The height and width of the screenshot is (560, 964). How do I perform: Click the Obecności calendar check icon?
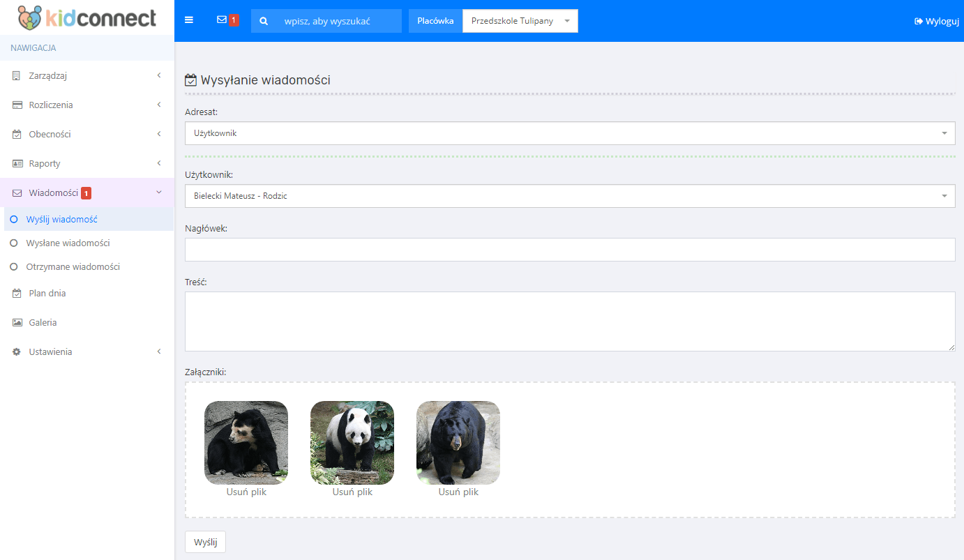tap(17, 134)
